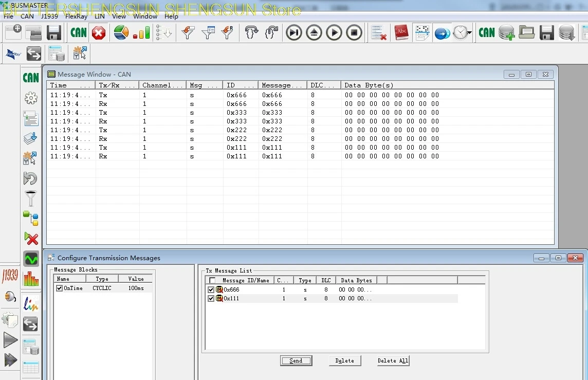The height and width of the screenshot is (380, 588).
Task: Click the red X disconnect icon in toolbar
Action: 99,33
